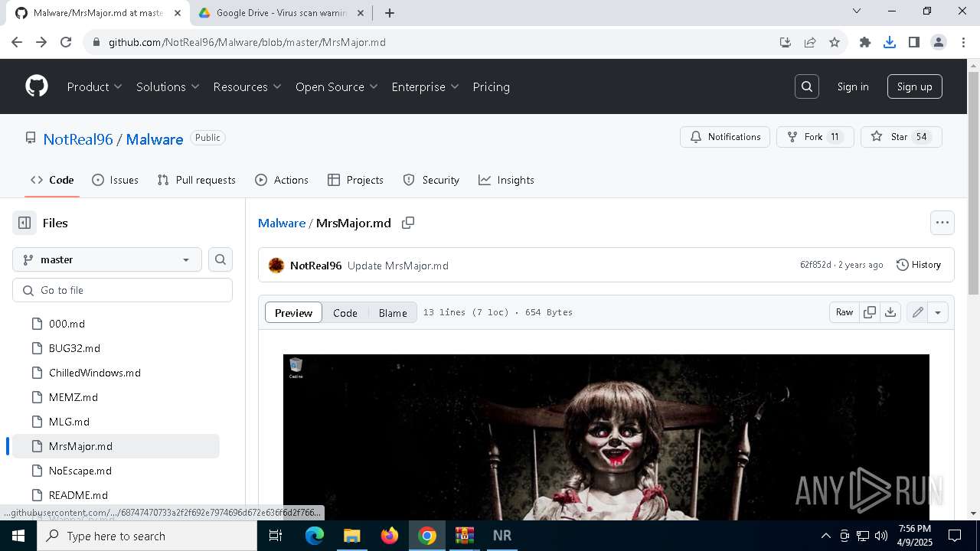Switch to the Issues tab
Image resolution: width=980 pixels, height=551 pixels.
point(115,180)
